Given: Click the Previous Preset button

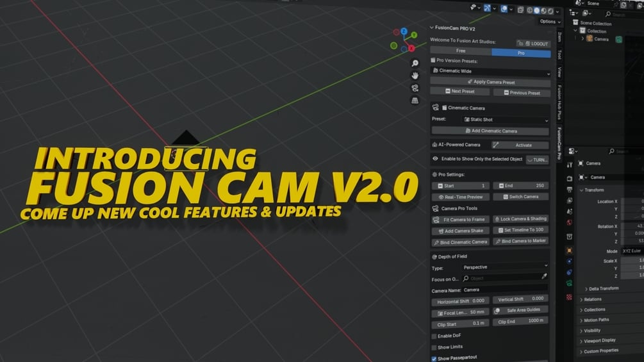Looking at the screenshot, I should [522, 93].
